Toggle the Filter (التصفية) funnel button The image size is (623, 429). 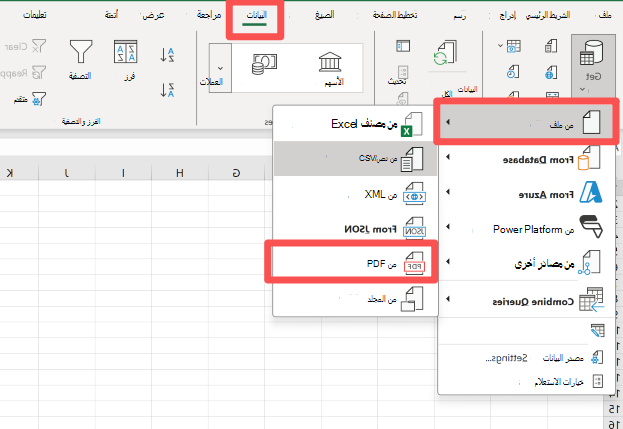81,59
